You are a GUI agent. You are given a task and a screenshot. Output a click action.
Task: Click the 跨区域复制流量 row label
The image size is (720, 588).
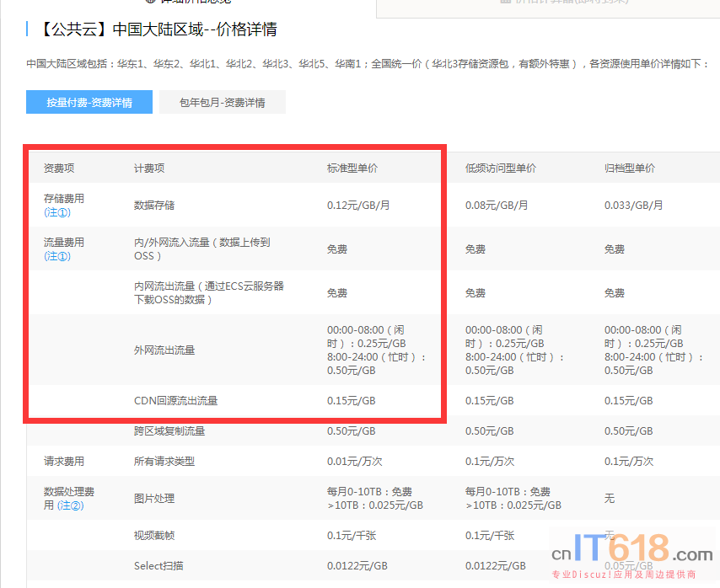click(169, 431)
